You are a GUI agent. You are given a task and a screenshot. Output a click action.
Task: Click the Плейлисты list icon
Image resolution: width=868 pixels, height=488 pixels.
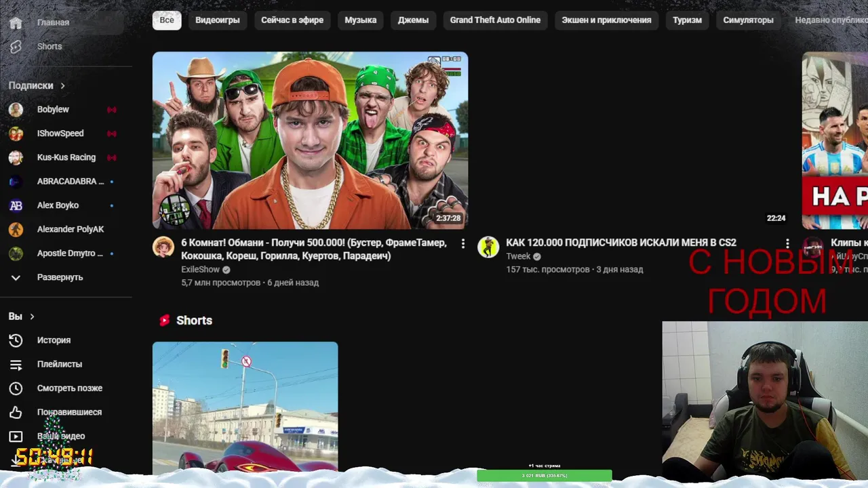tap(16, 365)
